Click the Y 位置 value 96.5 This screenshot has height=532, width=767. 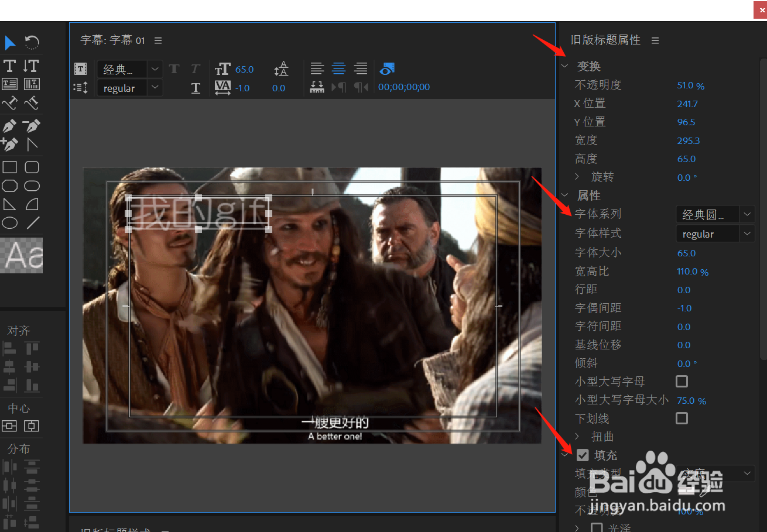[686, 122]
